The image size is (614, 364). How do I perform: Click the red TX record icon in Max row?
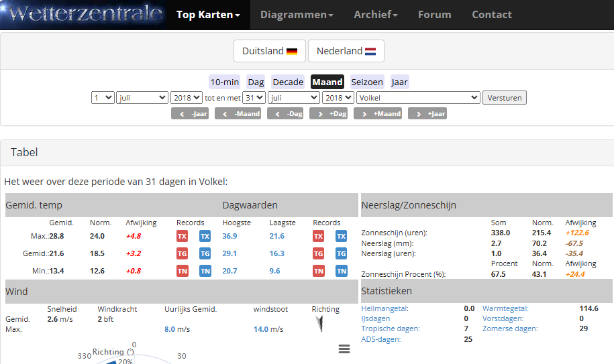click(183, 236)
